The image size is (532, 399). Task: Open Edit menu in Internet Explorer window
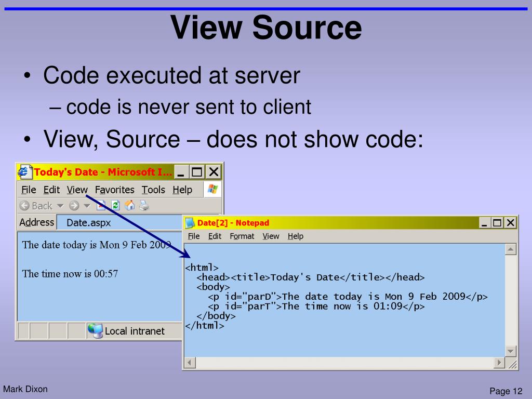click(51, 190)
